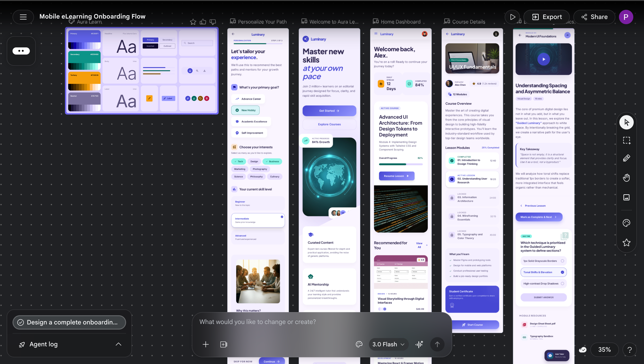Screen dimensions: 644x364
Task: Select the Intermediate skill level card
Action: click(x=258, y=220)
